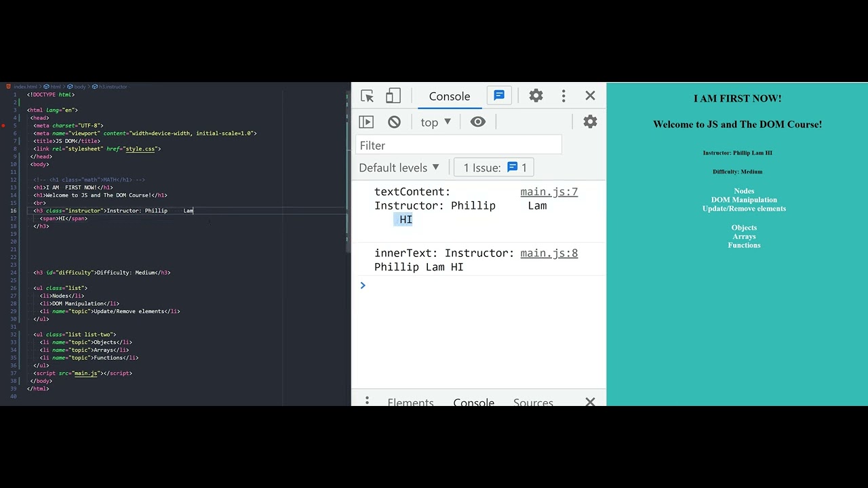868x488 pixels.
Task: Click the span HI code on line 17
Action: pos(64,218)
